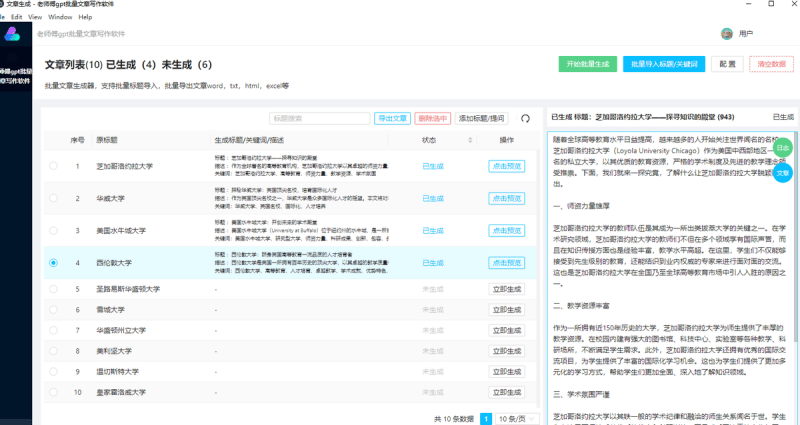Open the 配置 settings button

coord(728,64)
